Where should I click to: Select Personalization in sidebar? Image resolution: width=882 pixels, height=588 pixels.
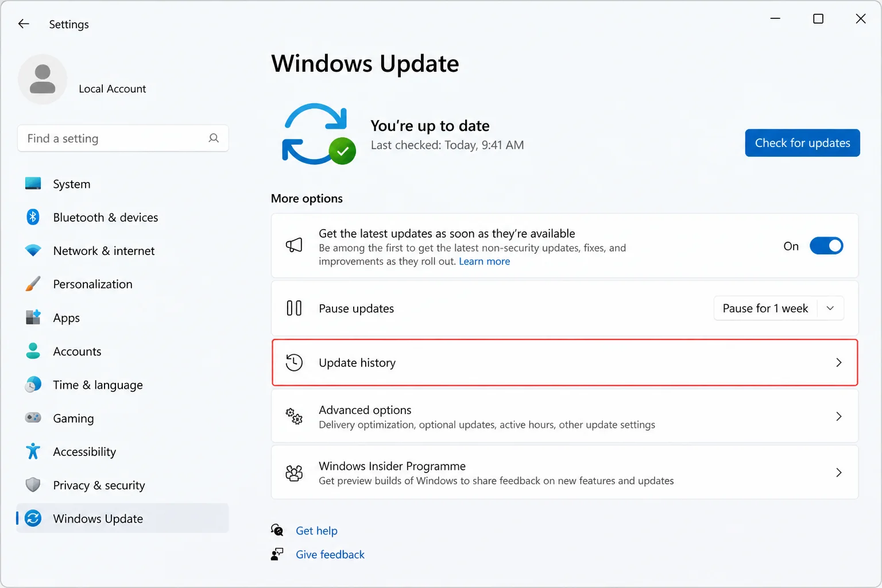pyautogui.click(x=123, y=284)
